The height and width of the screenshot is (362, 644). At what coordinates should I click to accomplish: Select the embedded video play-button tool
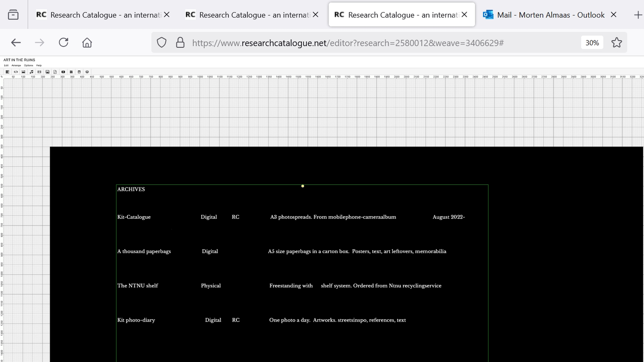click(63, 72)
